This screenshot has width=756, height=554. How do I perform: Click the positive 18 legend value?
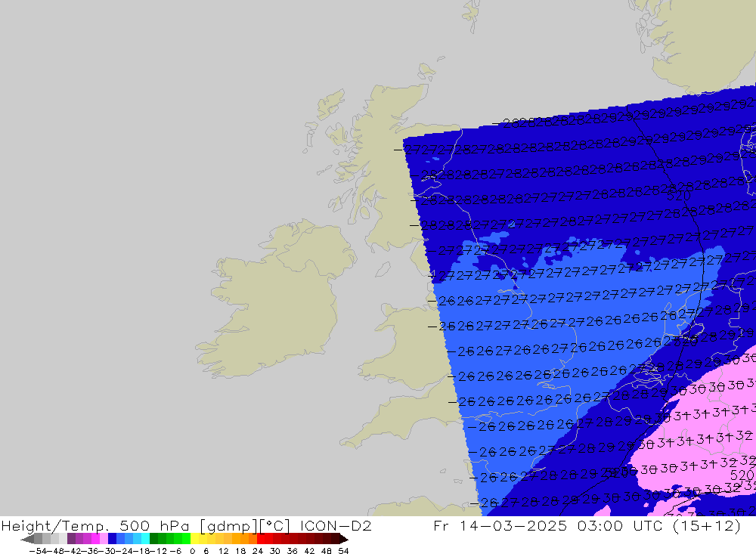(x=240, y=551)
